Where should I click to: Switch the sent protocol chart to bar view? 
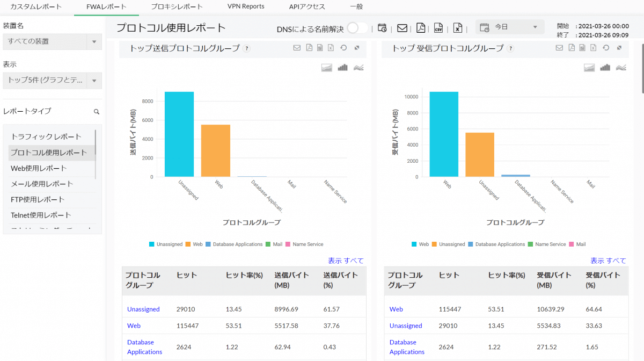tap(343, 68)
